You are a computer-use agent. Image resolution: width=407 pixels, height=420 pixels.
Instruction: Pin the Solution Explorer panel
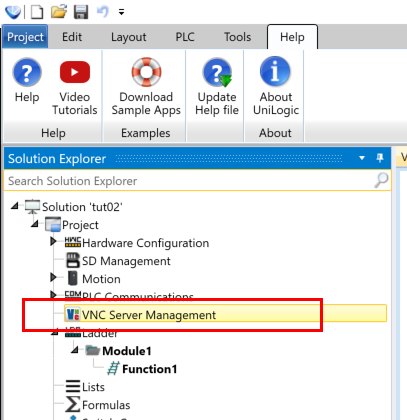tap(380, 158)
